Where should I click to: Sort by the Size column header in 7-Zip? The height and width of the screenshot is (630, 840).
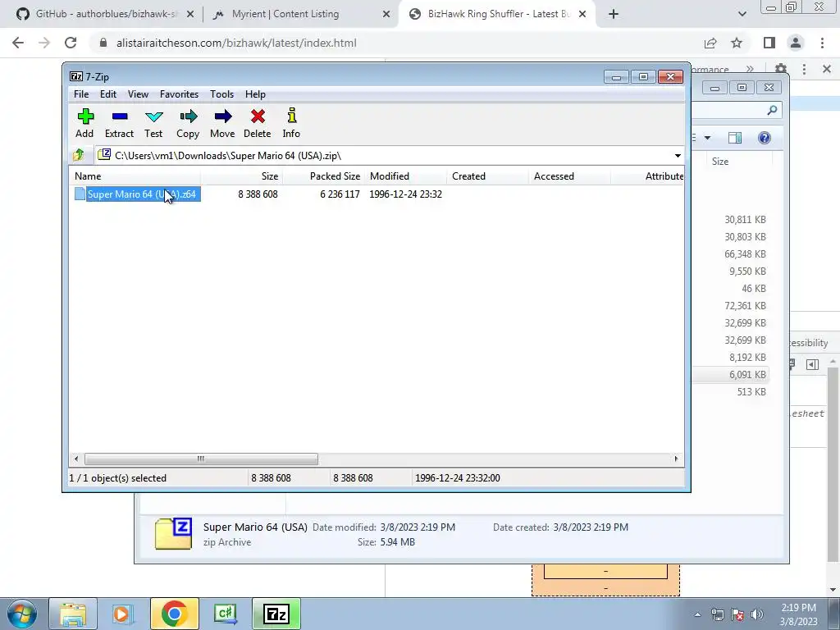[x=242, y=176]
